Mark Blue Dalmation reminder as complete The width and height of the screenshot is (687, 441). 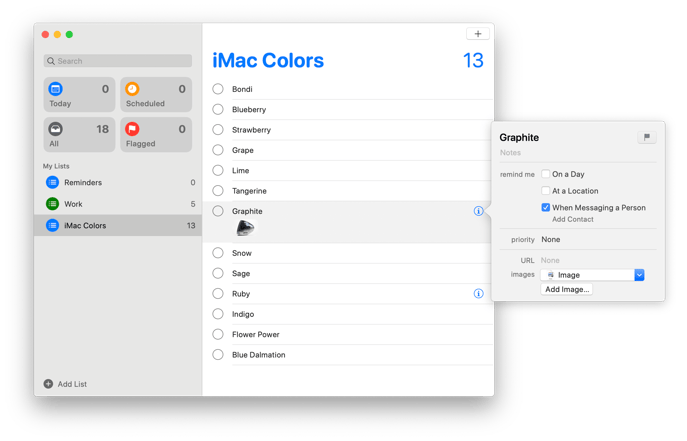[x=218, y=355]
